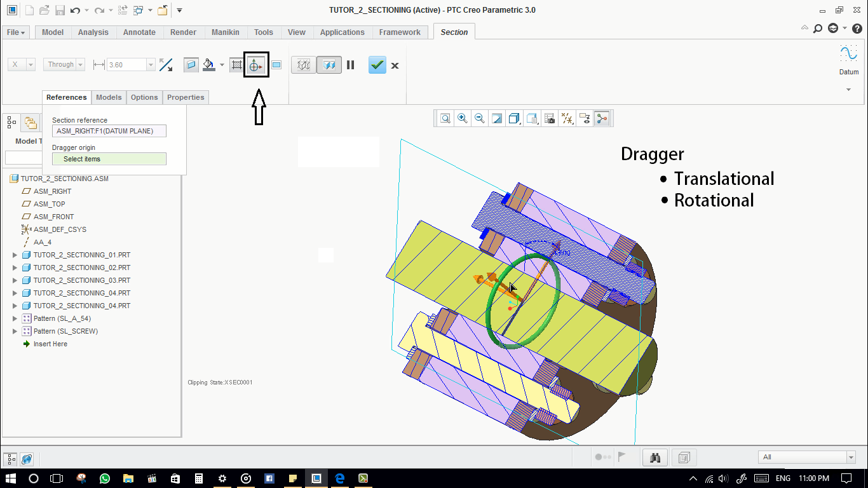868x488 pixels.
Task: Toggle datum display filters with the eye icon
Action: [585, 118]
